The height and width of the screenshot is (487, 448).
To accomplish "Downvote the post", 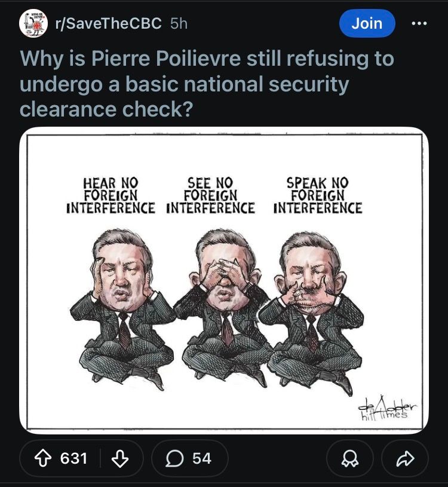I will point(120,458).
